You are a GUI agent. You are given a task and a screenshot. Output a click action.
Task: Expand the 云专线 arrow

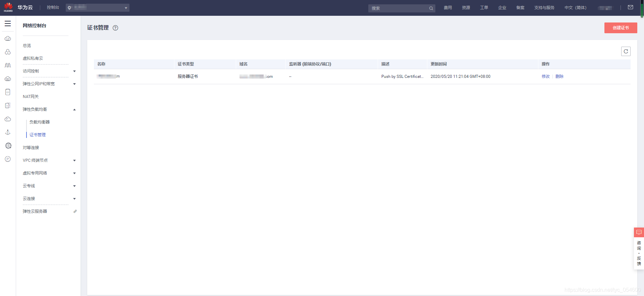pyautogui.click(x=74, y=186)
